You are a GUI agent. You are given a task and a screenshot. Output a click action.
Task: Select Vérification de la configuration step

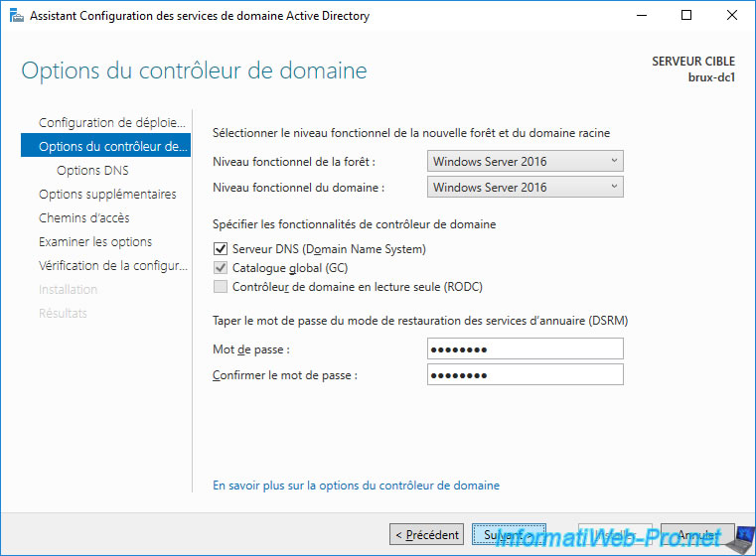[111, 265]
